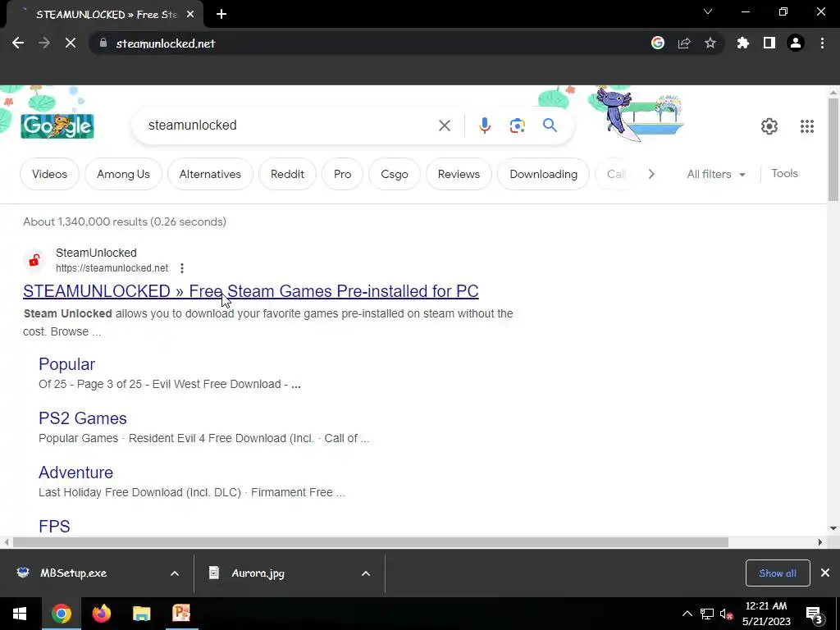
Task: Click the https://steamunlocked.net result URL
Action: pos(112,268)
